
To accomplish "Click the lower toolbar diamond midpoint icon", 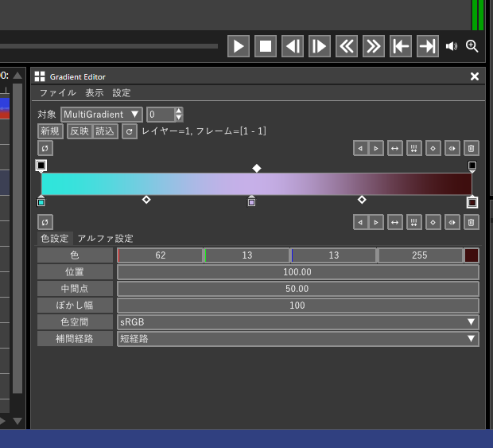I will [x=433, y=223].
